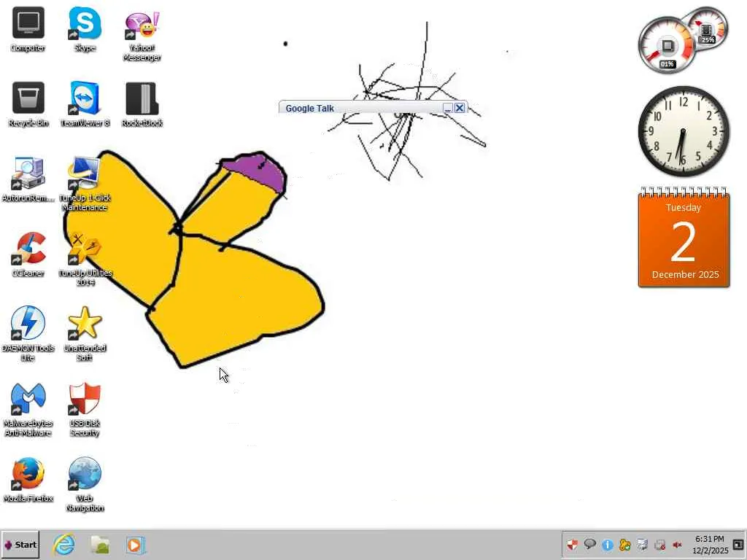Click the USB Disk Security tray shield
Screen dimensions: 747x560
tap(572, 545)
